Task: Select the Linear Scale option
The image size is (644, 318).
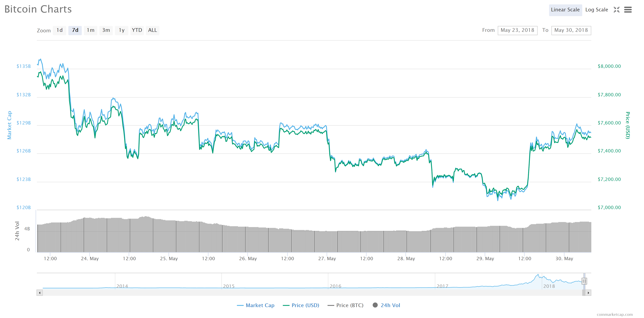Action: 565,10
